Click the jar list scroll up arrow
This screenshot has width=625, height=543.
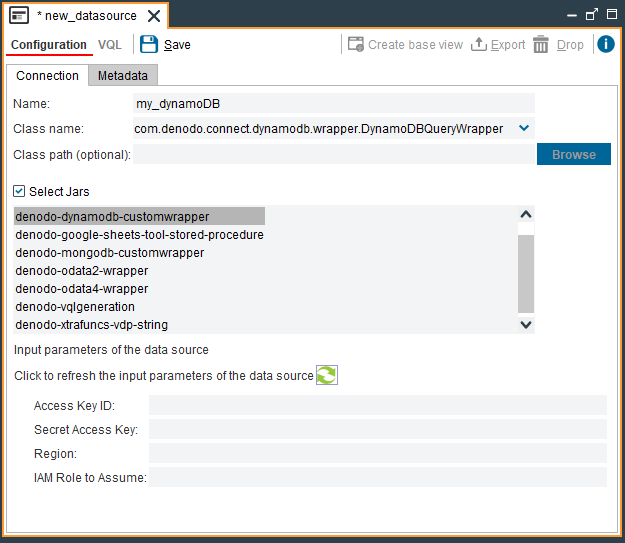526,214
